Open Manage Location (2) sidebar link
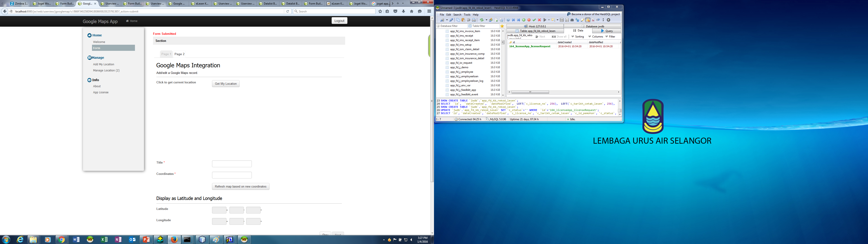 coord(106,70)
